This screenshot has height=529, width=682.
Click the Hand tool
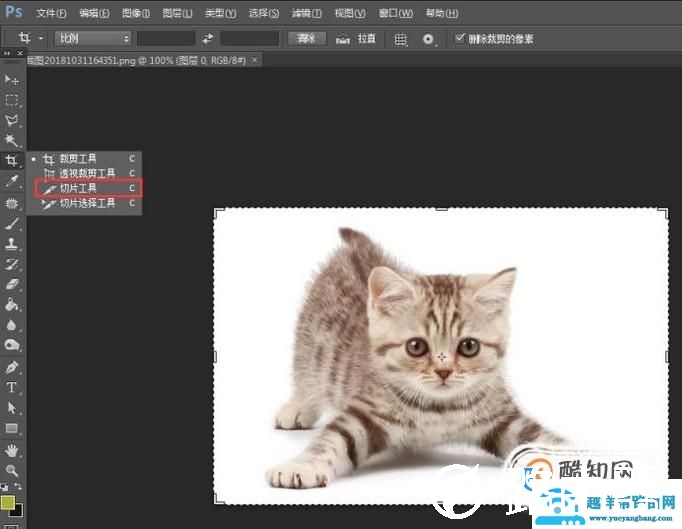click(x=12, y=449)
